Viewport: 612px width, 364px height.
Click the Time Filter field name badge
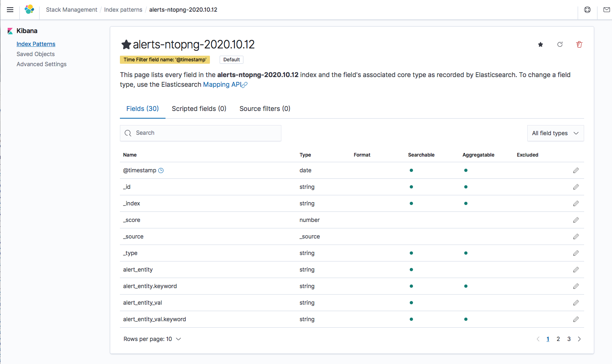pos(165,60)
